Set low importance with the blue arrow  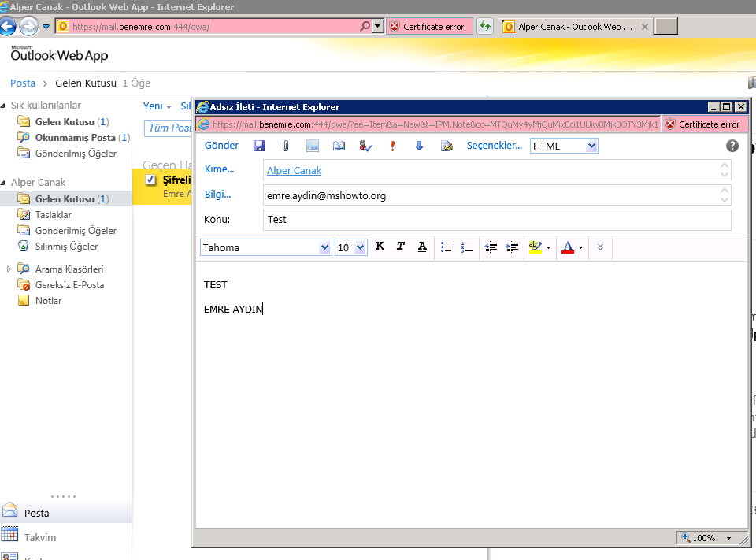[419, 146]
